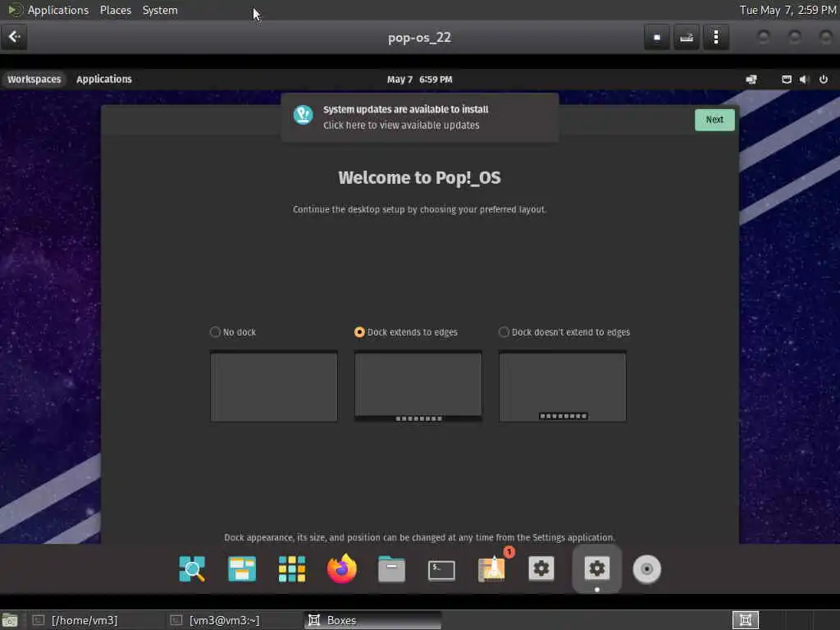Open Pop!_OS launcher search icon in dock
The height and width of the screenshot is (630, 840).
tap(192, 569)
